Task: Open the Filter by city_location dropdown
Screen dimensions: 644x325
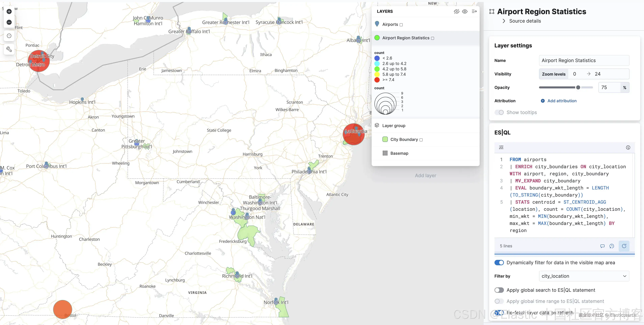Action: pos(584,276)
